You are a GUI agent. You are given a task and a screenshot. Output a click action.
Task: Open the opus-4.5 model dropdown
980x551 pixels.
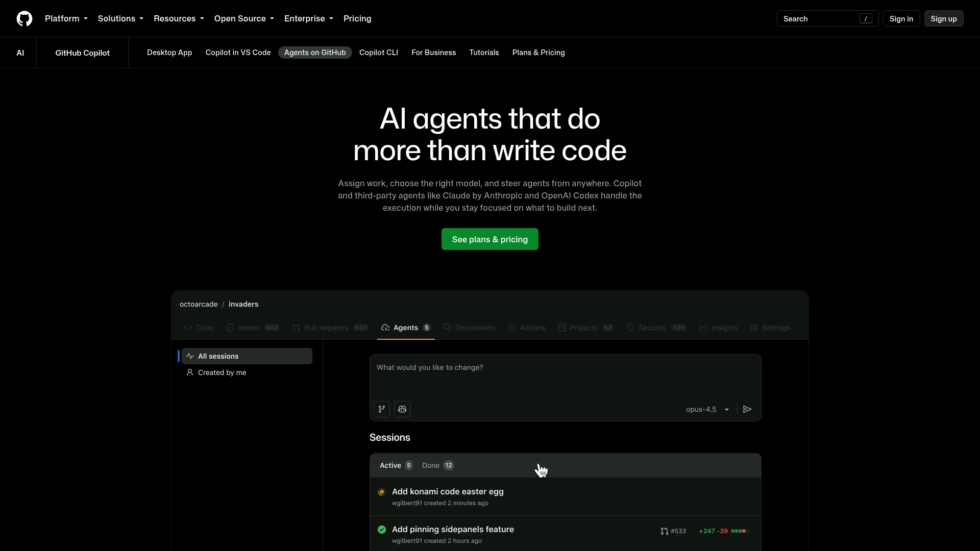point(707,409)
